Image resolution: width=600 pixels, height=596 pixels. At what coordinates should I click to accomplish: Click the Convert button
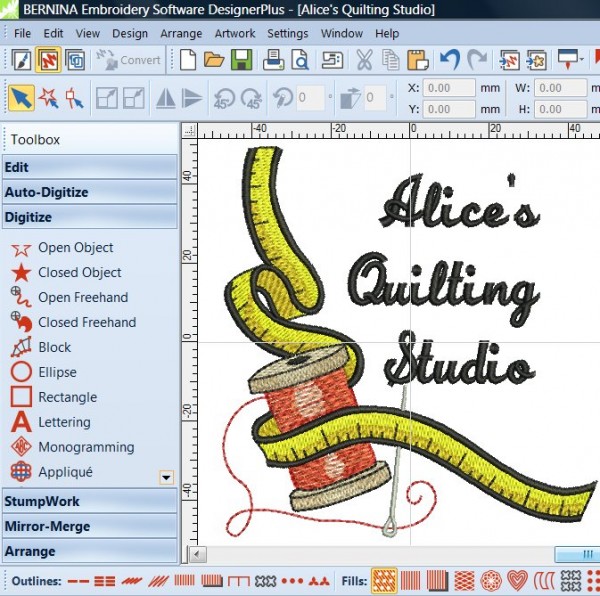pyautogui.click(x=128, y=60)
